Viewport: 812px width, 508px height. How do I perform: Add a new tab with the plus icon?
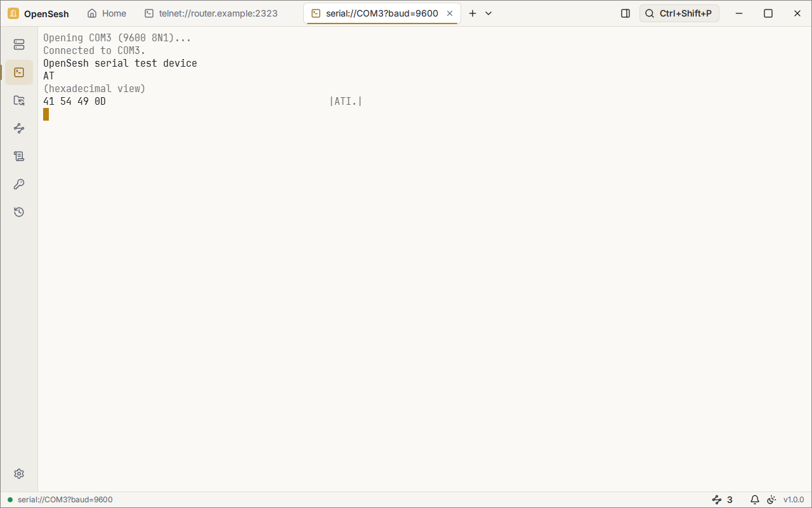(473, 13)
